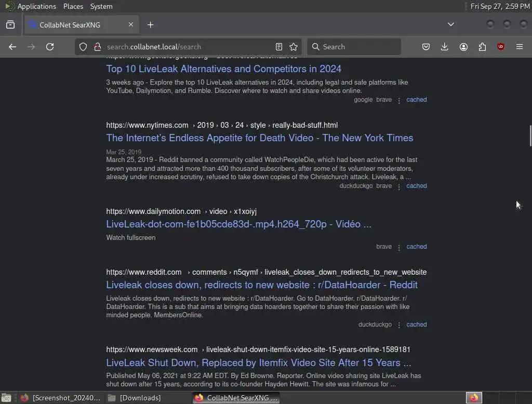Viewport: 532px width, 404px height.
Task: Open the New York Times Death Video result
Action: pos(260,138)
